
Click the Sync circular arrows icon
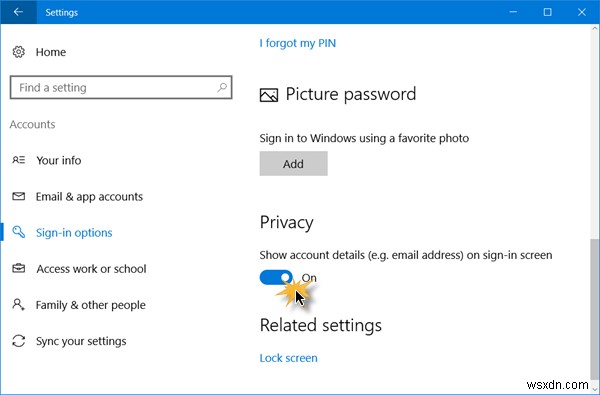18,341
